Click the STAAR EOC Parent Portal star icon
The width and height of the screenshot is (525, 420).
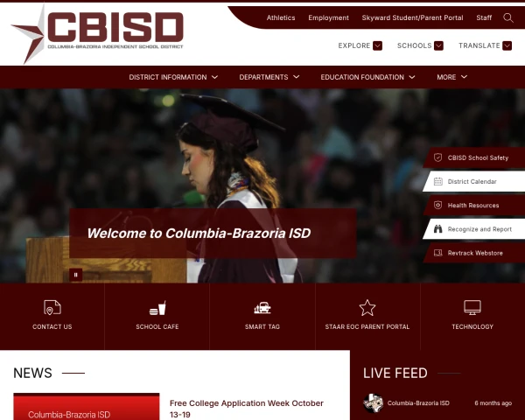click(x=367, y=308)
